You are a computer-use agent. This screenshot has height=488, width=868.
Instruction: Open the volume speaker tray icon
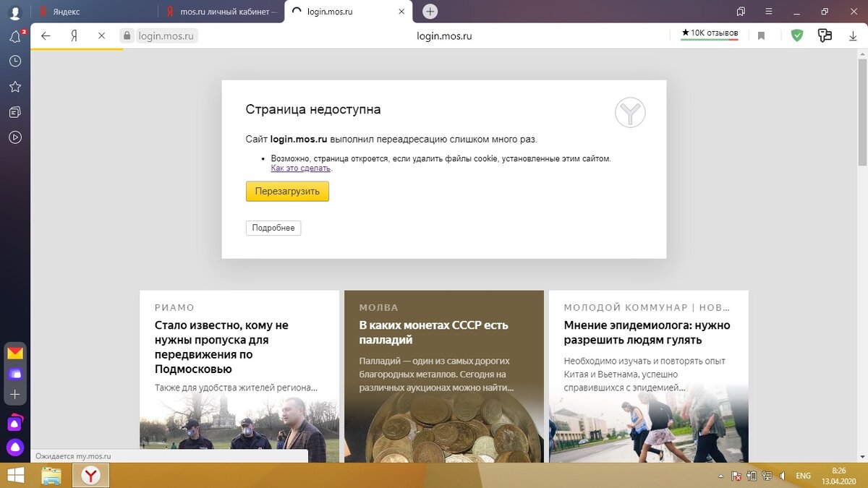[783, 476]
